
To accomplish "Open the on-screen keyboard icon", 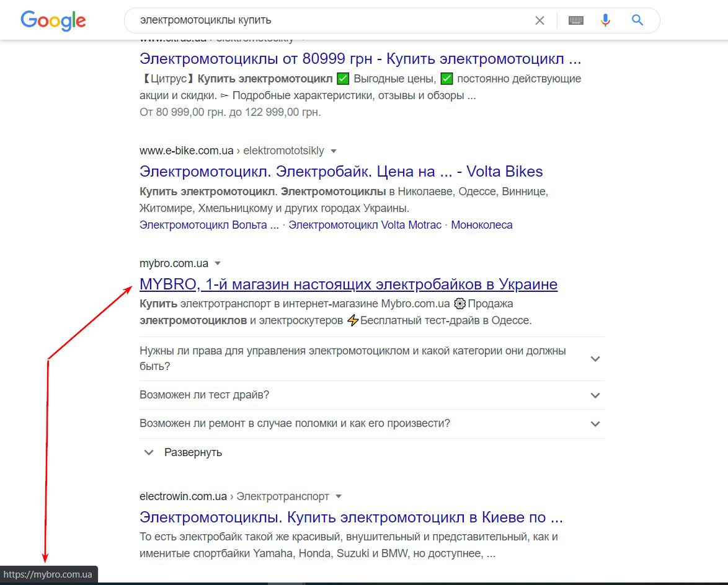I will 575,20.
